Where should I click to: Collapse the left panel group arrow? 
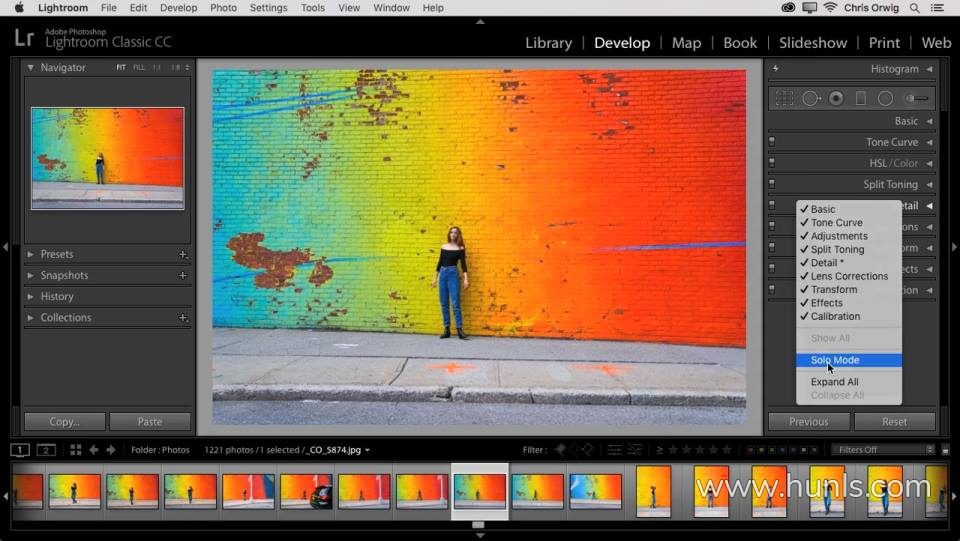point(6,247)
